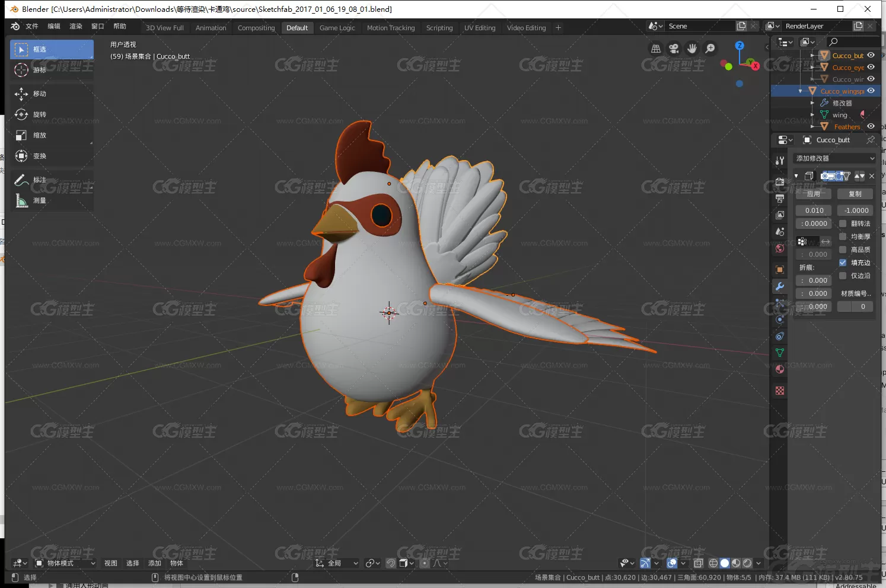
Task: Enable the 翻转法 flip normals checkbox
Action: tap(843, 223)
